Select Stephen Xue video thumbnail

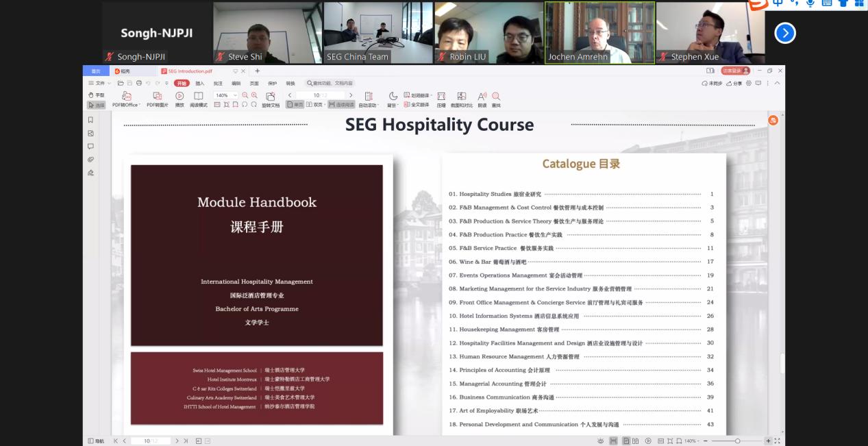pos(710,32)
